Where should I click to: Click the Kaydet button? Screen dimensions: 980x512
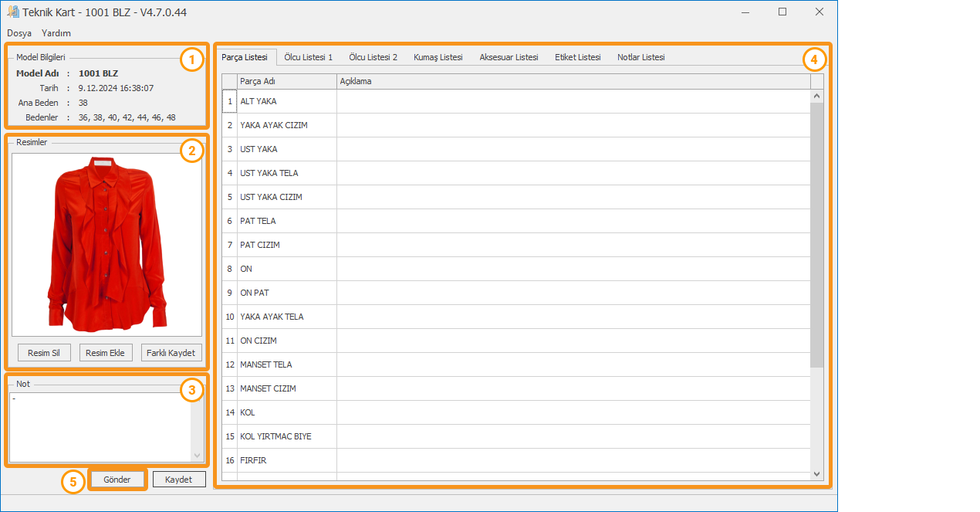point(179,480)
